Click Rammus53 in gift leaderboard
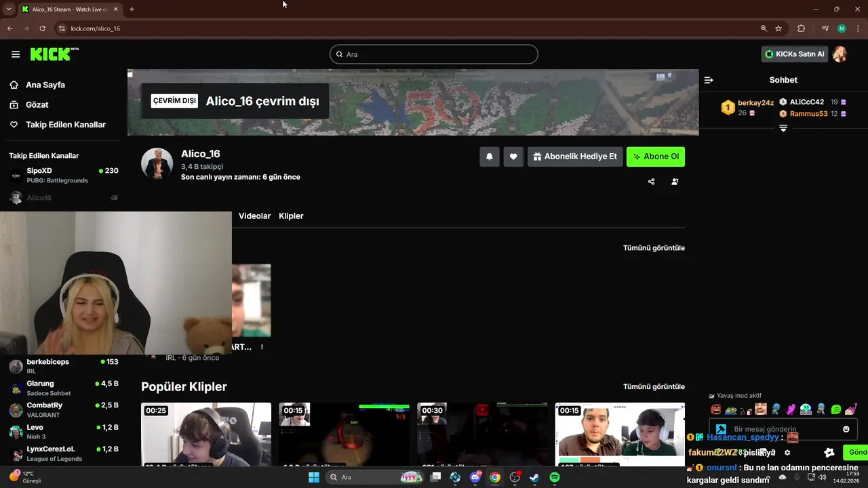The height and width of the screenshot is (488, 868). click(x=808, y=114)
